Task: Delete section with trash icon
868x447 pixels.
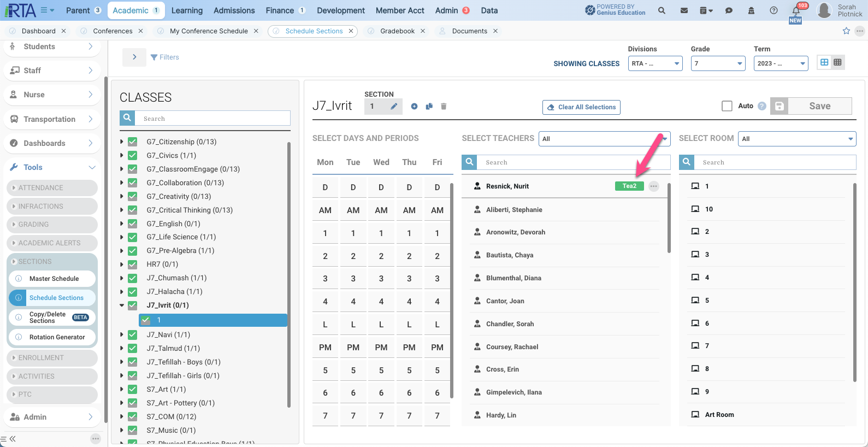Action: pyautogui.click(x=444, y=107)
